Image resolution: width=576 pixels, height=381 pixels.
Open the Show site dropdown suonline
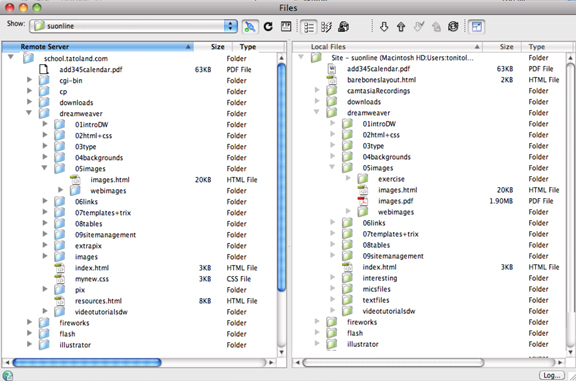click(134, 26)
